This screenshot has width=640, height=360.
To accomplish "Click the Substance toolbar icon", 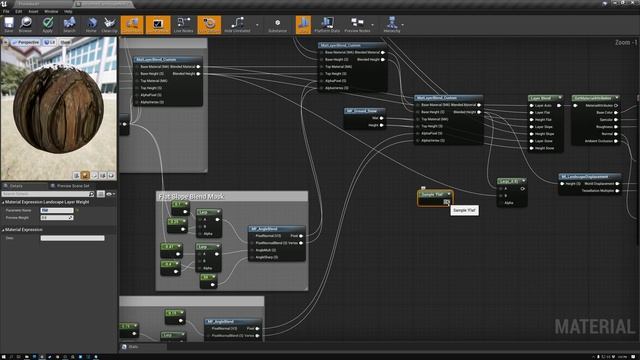I will pyautogui.click(x=278, y=24).
